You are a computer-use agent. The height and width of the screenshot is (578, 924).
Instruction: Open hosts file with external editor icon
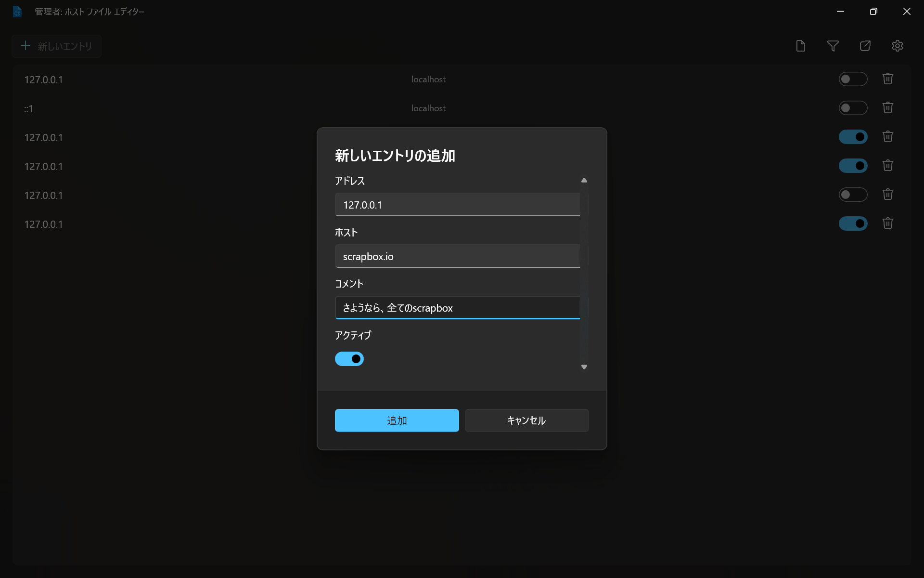coord(865,46)
